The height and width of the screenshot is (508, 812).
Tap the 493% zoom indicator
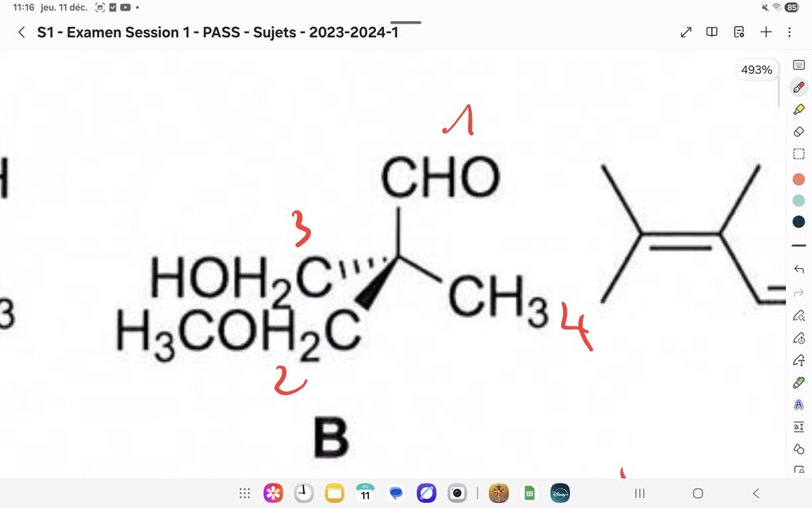pyautogui.click(x=756, y=69)
